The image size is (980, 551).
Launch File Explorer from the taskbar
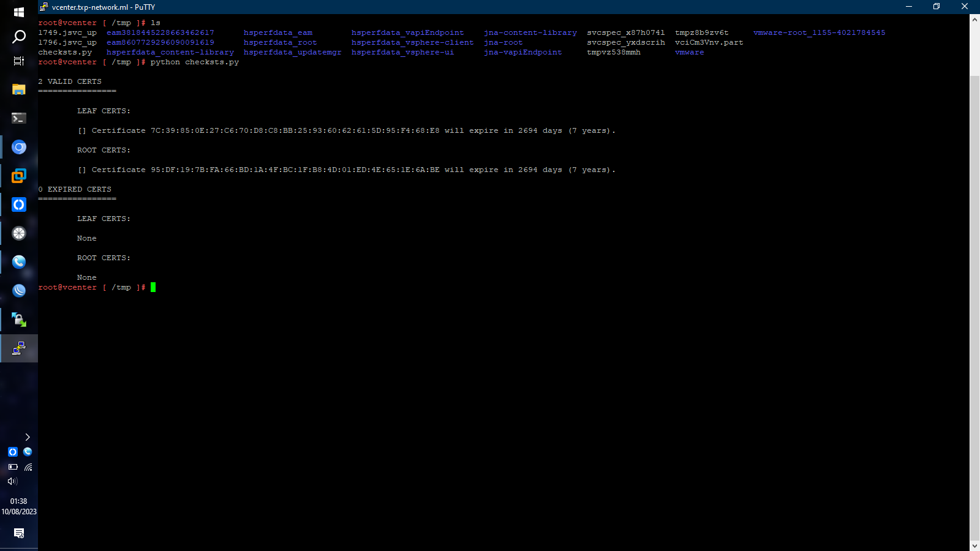[x=19, y=89]
